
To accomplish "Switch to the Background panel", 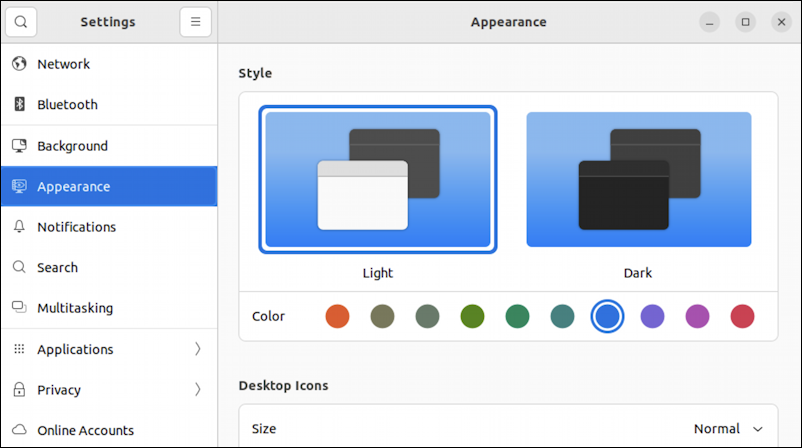I will coord(109,146).
